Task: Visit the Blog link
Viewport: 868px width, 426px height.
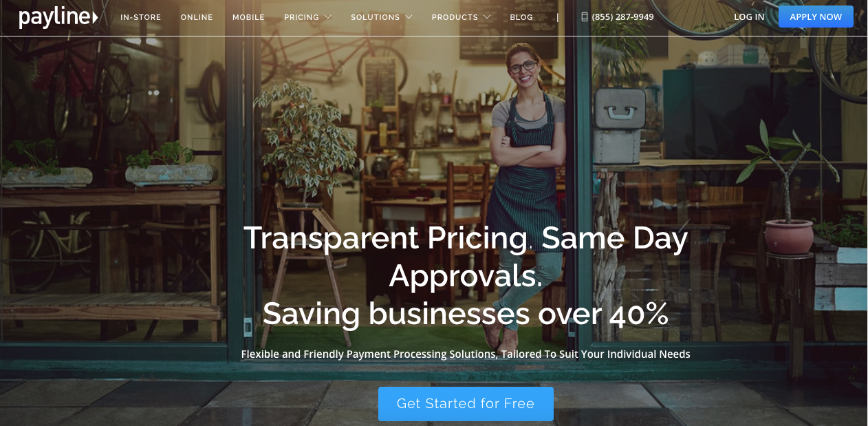Action: pyautogui.click(x=521, y=17)
